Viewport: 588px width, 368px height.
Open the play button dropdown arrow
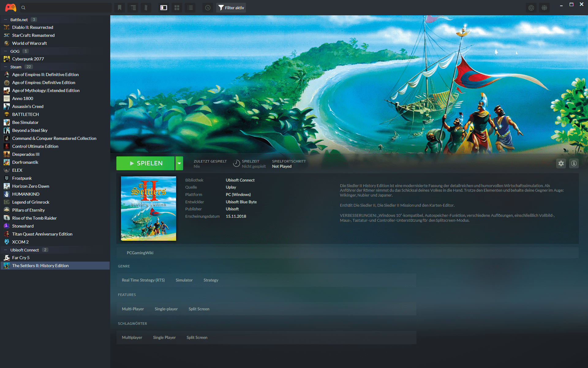179,163
